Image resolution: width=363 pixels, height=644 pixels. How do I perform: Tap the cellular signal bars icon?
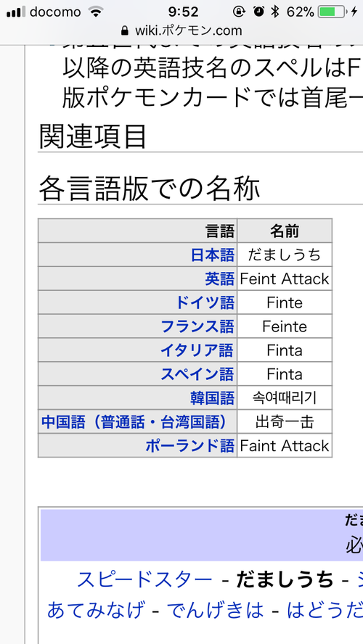click(x=16, y=12)
